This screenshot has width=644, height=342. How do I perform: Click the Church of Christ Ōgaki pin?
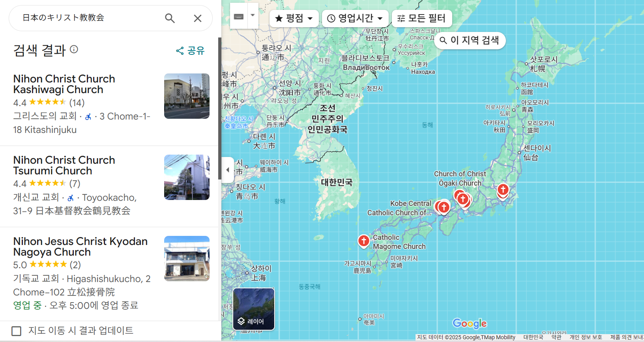(x=463, y=199)
